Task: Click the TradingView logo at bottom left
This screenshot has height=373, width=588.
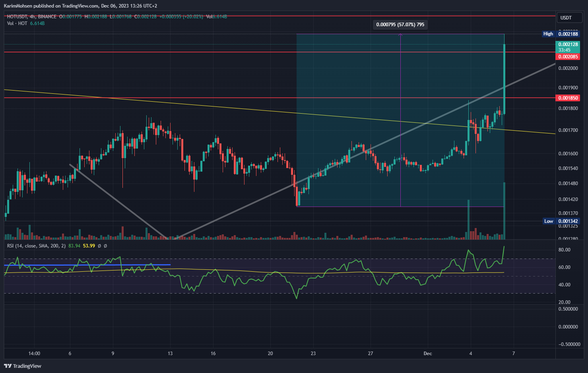Action: tap(23, 366)
